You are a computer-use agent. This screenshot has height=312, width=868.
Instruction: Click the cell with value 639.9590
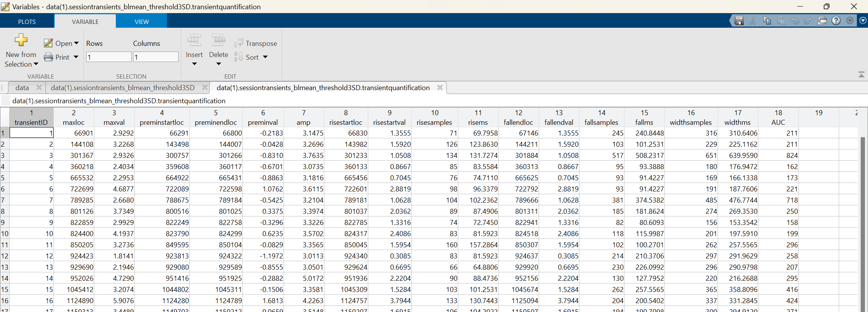[x=738, y=156]
